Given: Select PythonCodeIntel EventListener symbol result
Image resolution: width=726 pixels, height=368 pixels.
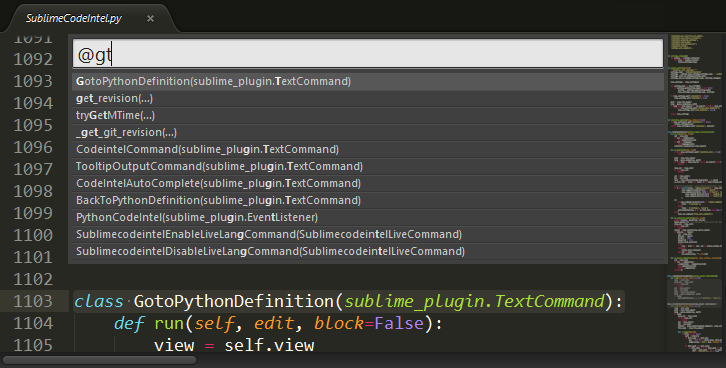Looking at the screenshot, I should [368, 218].
